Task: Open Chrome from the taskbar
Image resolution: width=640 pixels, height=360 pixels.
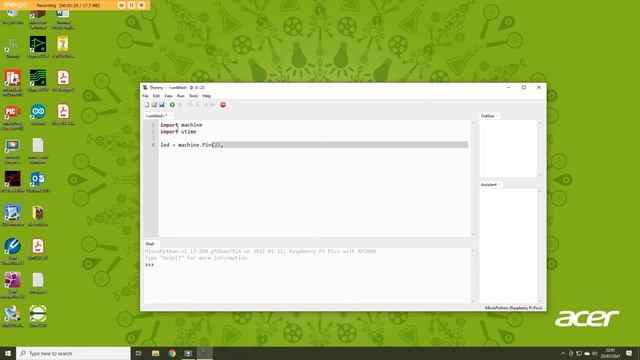Action: point(172,353)
